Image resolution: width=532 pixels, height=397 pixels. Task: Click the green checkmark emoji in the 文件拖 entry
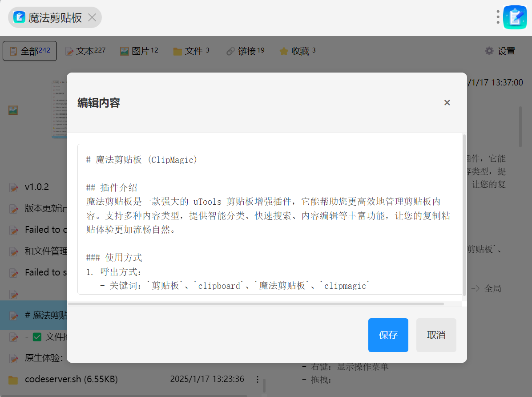click(x=37, y=337)
